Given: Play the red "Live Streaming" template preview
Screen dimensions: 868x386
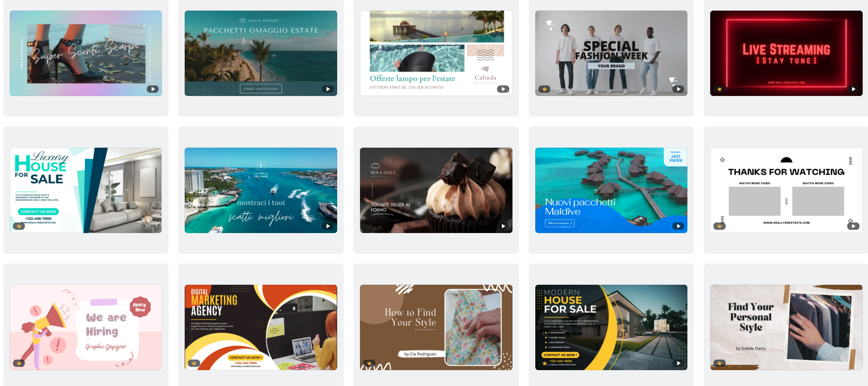Looking at the screenshot, I should coord(854,89).
